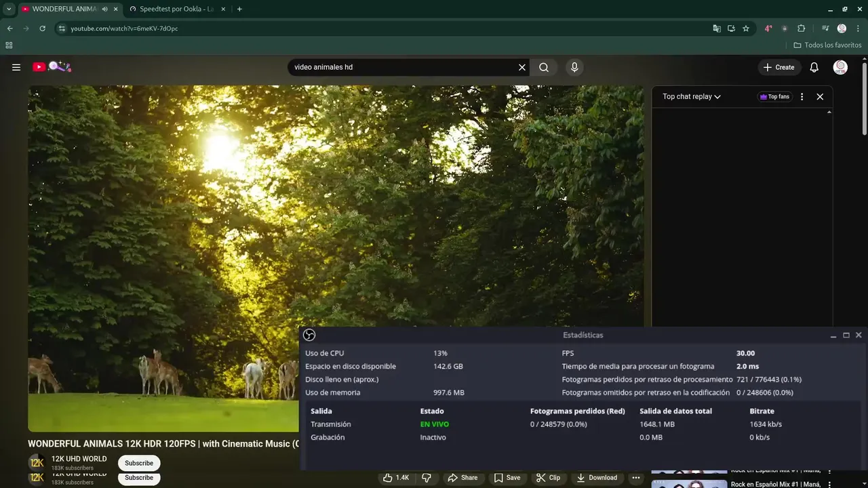Select the Uso de CPU label

point(325,353)
